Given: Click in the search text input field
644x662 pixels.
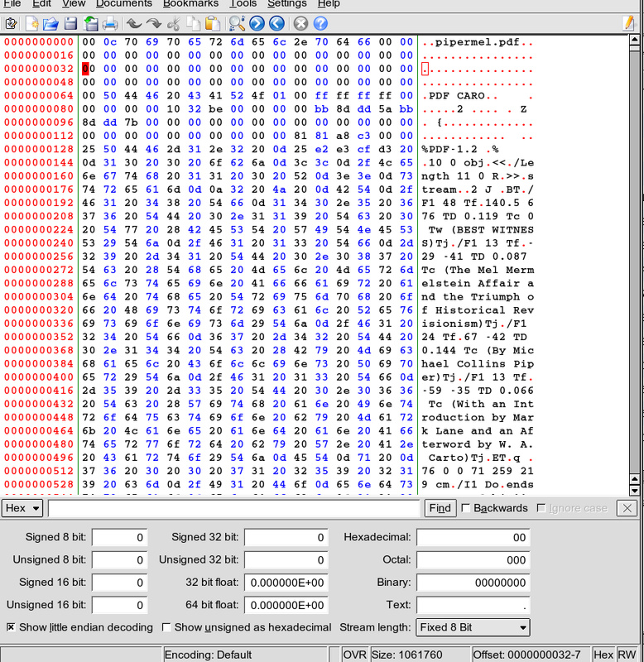Looking at the screenshot, I should pos(234,508).
